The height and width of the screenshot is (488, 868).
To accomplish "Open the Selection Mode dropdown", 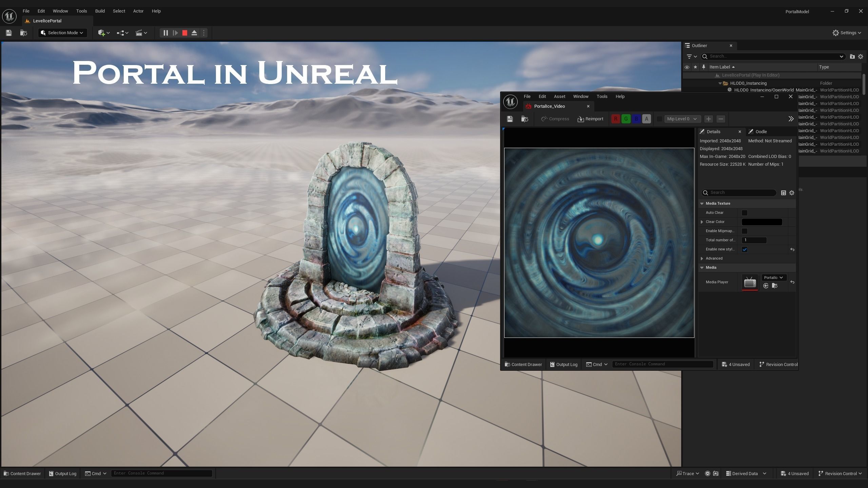I will point(62,33).
